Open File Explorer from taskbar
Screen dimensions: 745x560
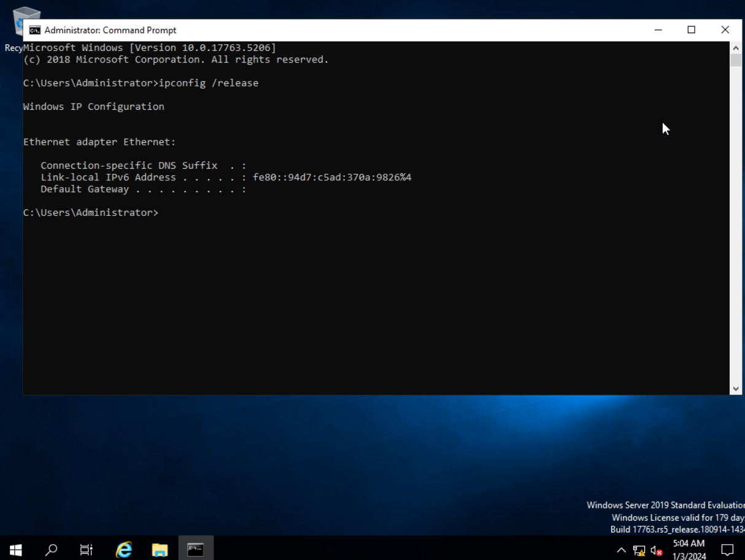(160, 549)
